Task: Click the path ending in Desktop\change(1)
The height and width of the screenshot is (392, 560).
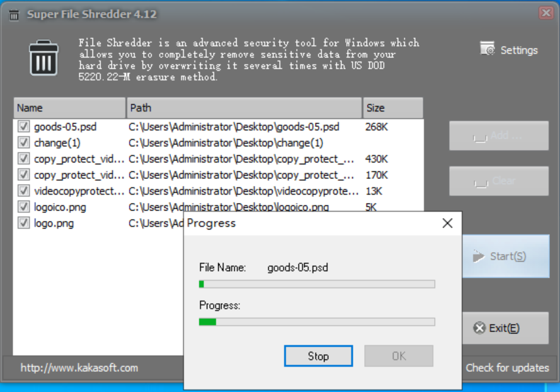Action: tap(226, 143)
